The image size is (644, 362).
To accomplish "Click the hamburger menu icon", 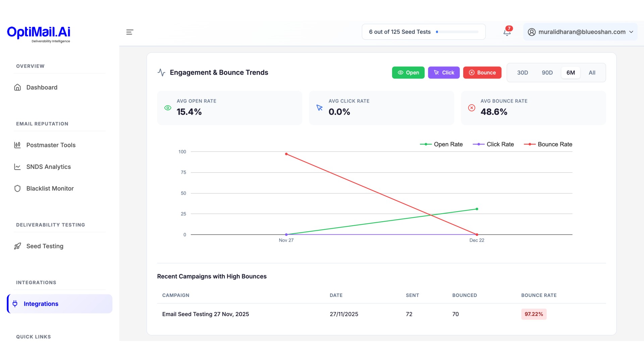I will 129,32.
